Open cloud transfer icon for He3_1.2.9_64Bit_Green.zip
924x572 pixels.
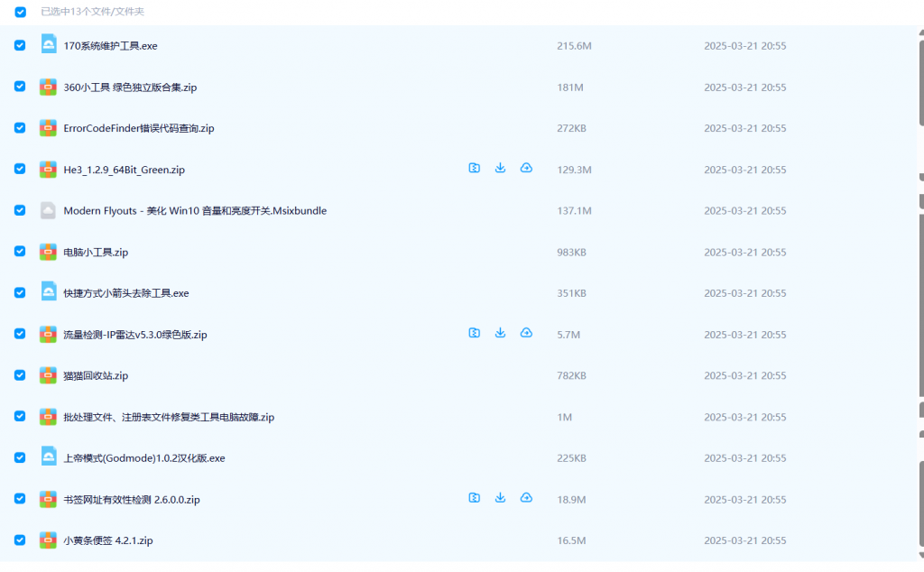pos(526,169)
